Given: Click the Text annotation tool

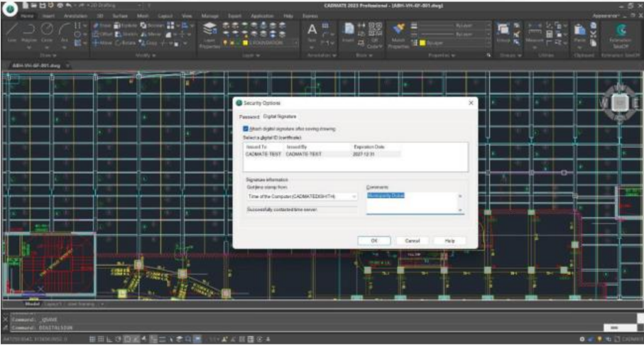Looking at the screenshot, I should coord(312,31).
